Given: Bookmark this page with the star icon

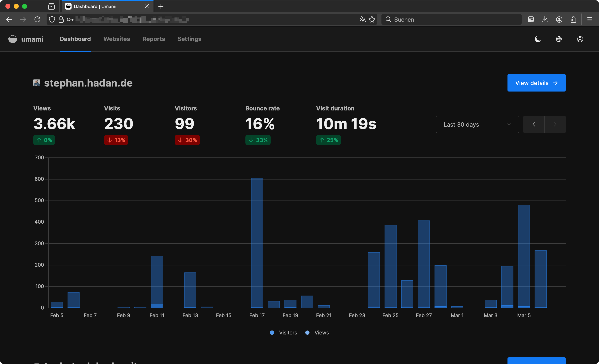Looking at the screenshot, I should coord(372,20).
